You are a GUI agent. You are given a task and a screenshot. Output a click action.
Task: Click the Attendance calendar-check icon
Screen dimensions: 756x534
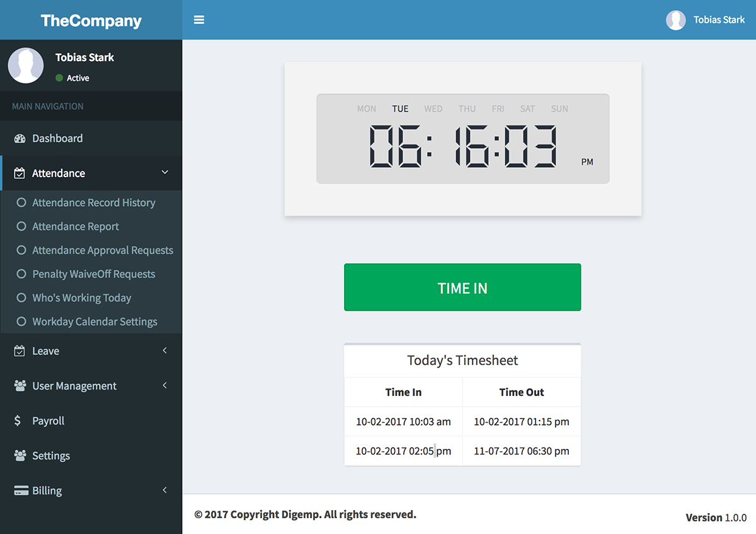20,173
